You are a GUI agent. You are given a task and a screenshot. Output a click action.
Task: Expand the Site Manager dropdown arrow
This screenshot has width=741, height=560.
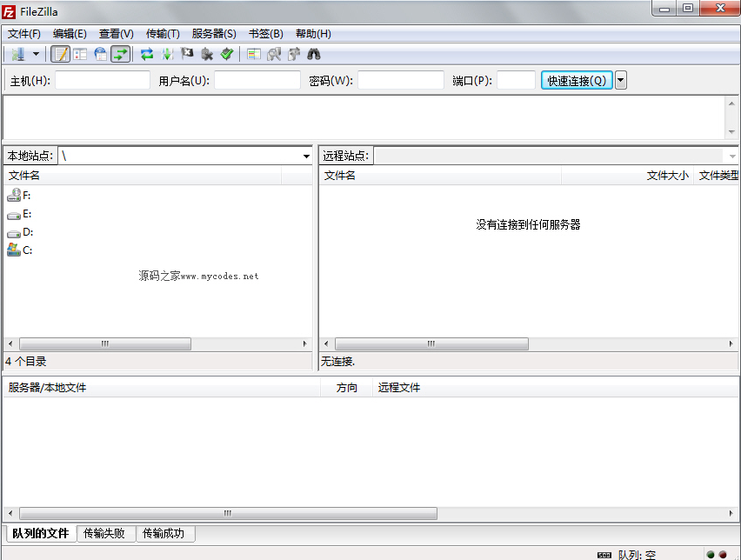pos(36,54)
